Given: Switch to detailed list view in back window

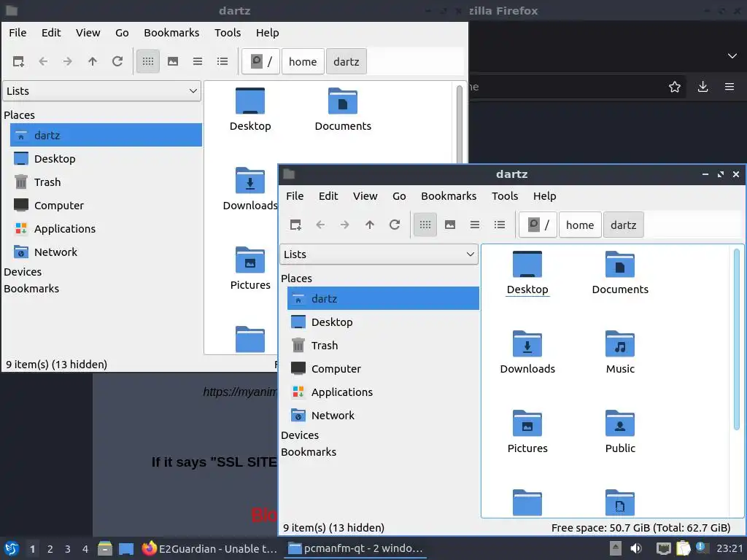Looking at the screenshot, I should [222, 61].
